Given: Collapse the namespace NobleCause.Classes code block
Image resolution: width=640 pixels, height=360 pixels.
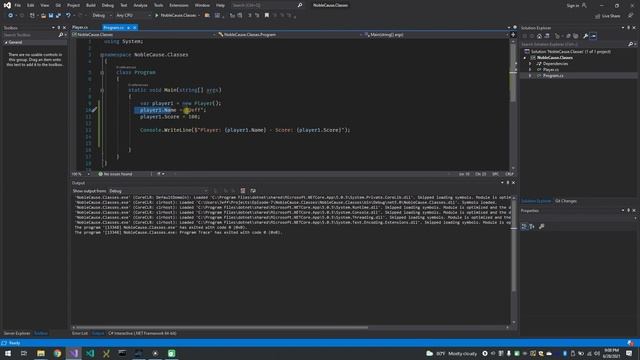Looking at the screenshot, I should [x=102, y=55].
